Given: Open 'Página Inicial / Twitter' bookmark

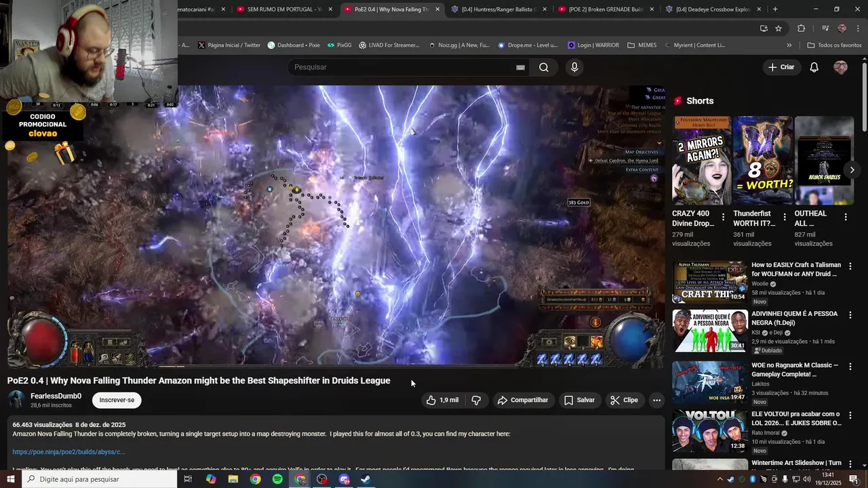Looking at the screenshot, I should coord(229,45).
